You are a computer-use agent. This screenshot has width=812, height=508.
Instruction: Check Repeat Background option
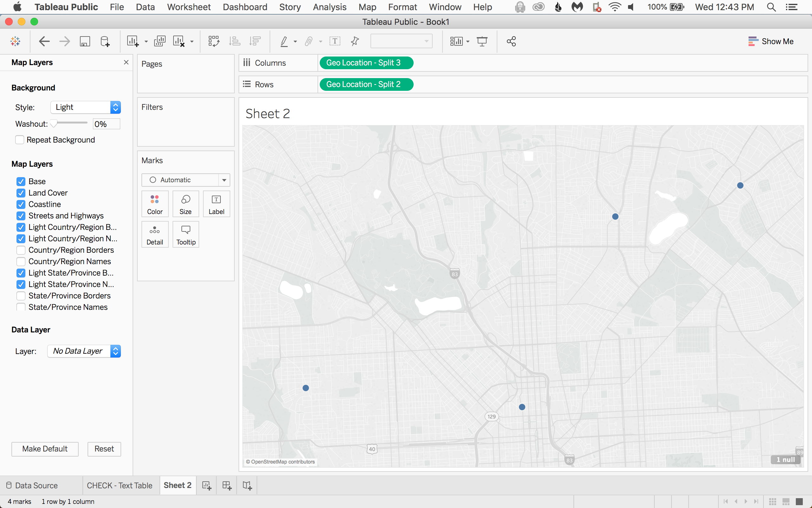pyautogui.click(x=19, y=140)
